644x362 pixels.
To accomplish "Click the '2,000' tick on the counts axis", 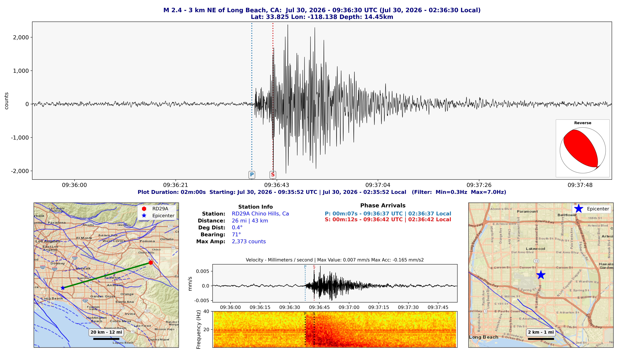I will pos(21,37).
